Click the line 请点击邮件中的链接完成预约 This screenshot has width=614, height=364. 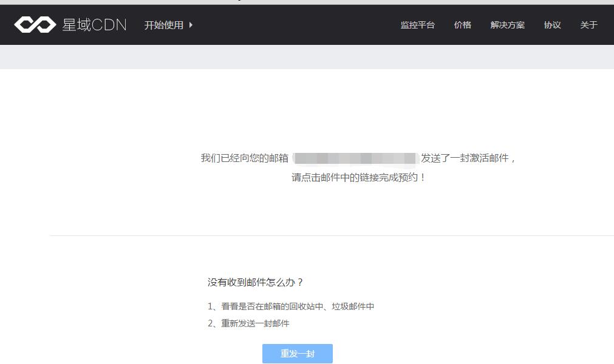(x=358, y=178)
